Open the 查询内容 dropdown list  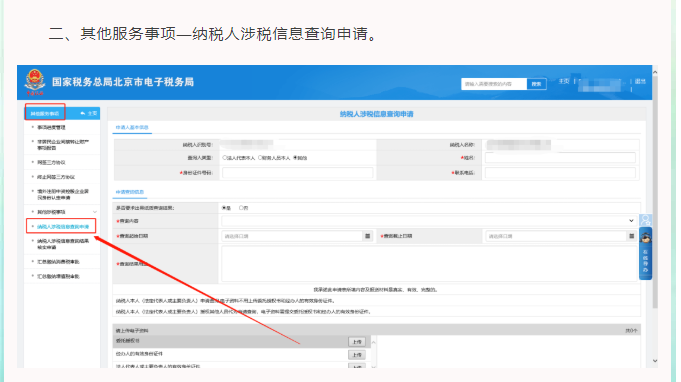[x=428, y=221]
